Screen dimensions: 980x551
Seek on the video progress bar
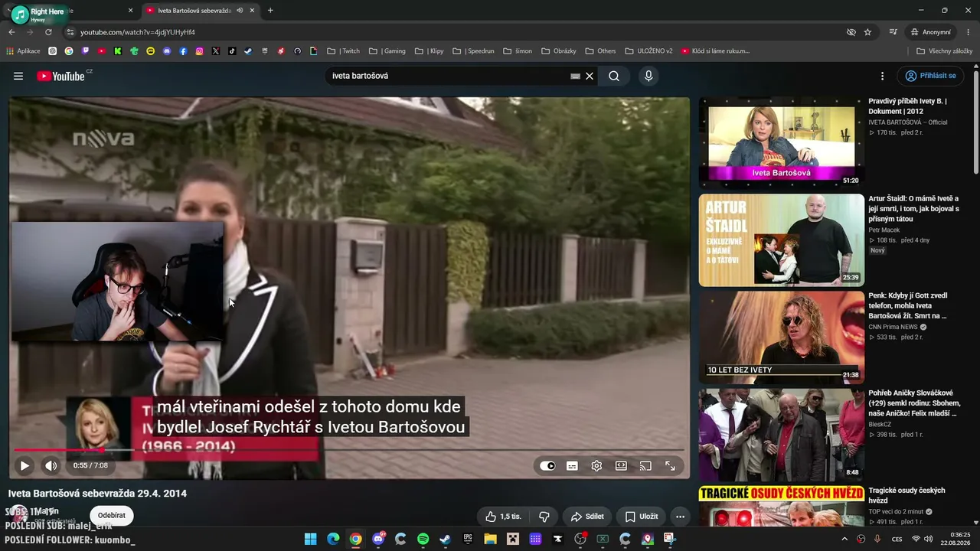pyautogui.click(x=349, y=450)
